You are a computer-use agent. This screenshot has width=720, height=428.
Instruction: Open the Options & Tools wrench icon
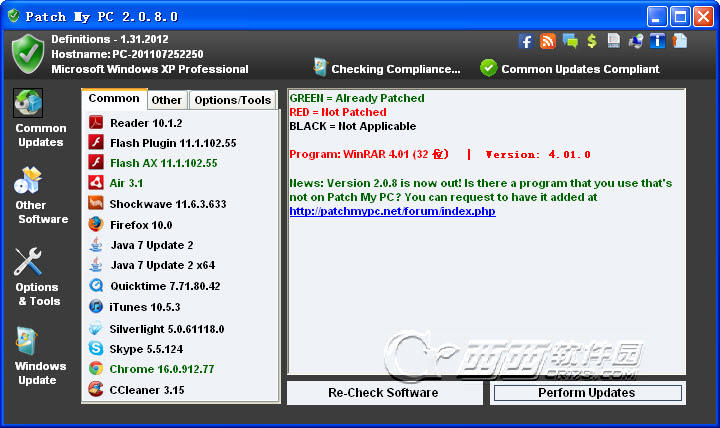coord(28,261)
